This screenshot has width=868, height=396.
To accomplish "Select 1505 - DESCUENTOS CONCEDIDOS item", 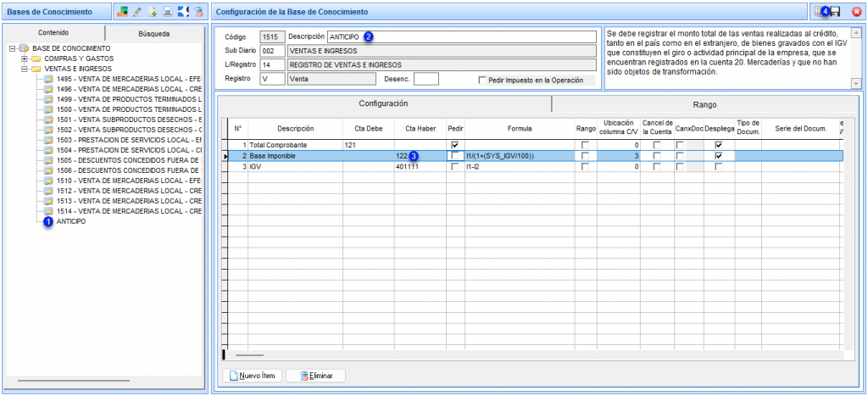I will (x=129, y=160).
